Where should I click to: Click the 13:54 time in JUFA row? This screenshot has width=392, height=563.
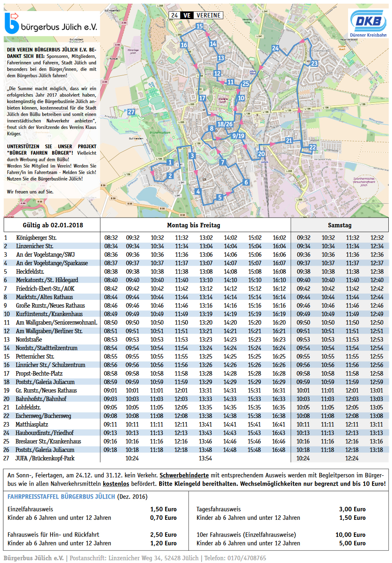[206, 458]
